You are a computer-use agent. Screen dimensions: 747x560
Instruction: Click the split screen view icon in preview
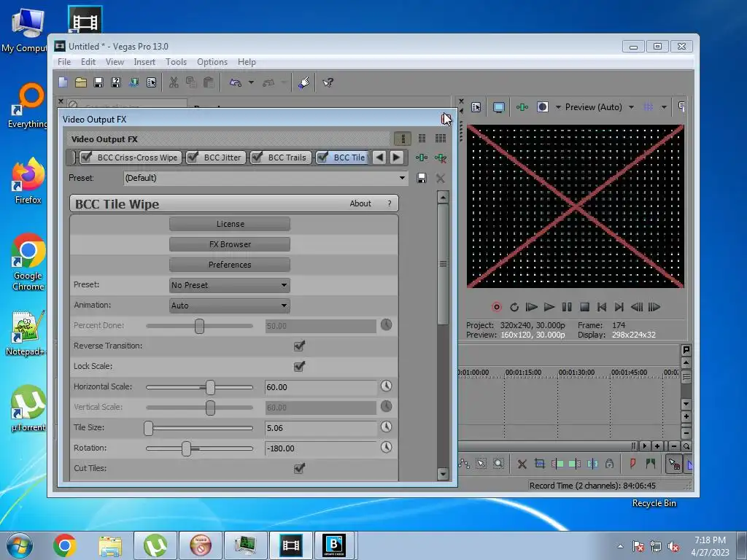pyautogui.click(x=543, y=107)
